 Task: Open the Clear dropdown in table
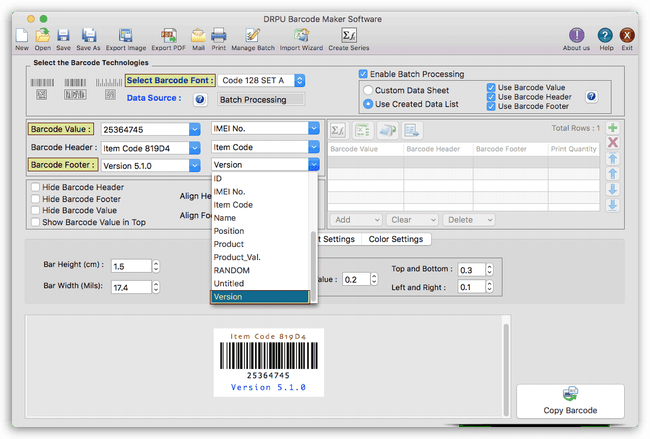[x=413, y=220]
